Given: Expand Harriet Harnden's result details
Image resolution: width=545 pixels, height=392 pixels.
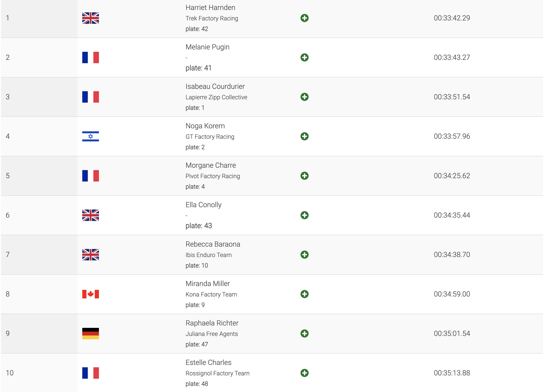Looking at the screenshot, I should (x=304, y=18).
